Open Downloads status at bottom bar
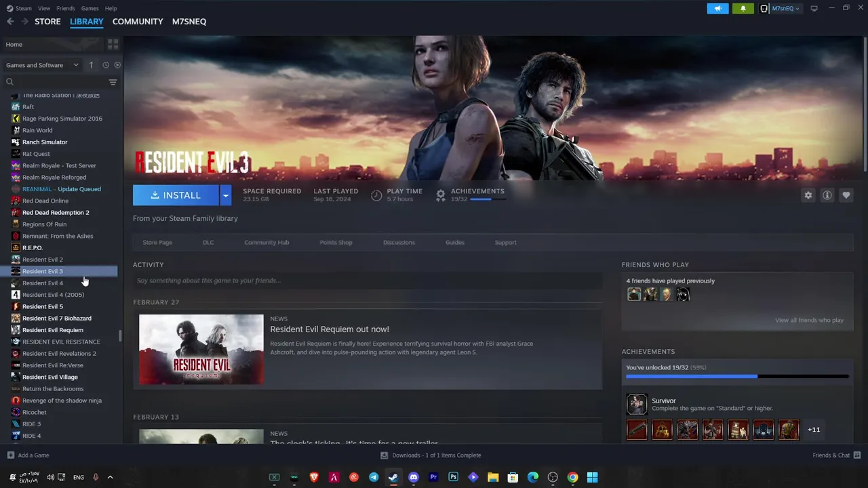The image size is (868, 488). point(431,455)
